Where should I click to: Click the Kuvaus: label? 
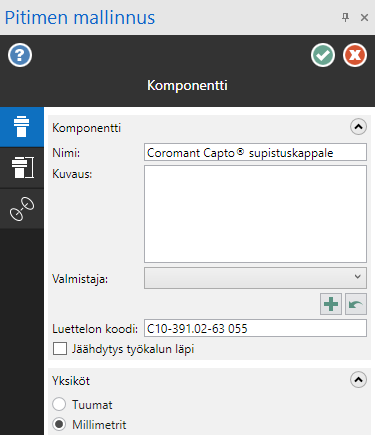point(72,174)
